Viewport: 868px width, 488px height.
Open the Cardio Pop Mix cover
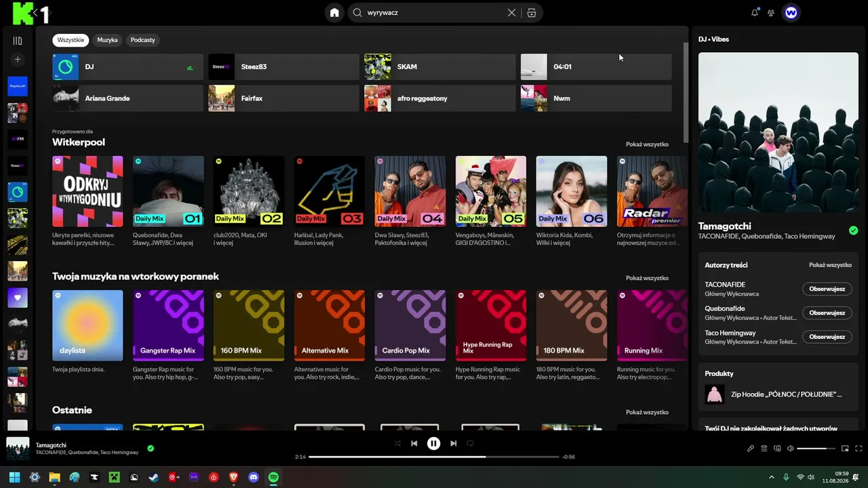[410, 325]
